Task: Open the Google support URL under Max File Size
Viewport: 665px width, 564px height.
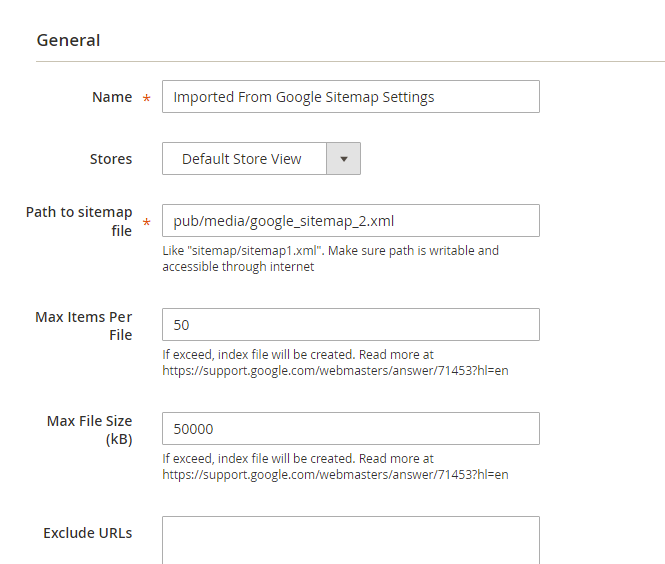Action: click(335, 475)
